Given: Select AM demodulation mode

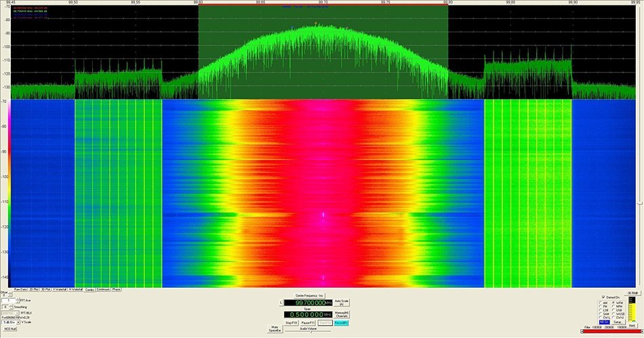Looking at the screenshot, I should pyautogui.click(x=601, y=303).
